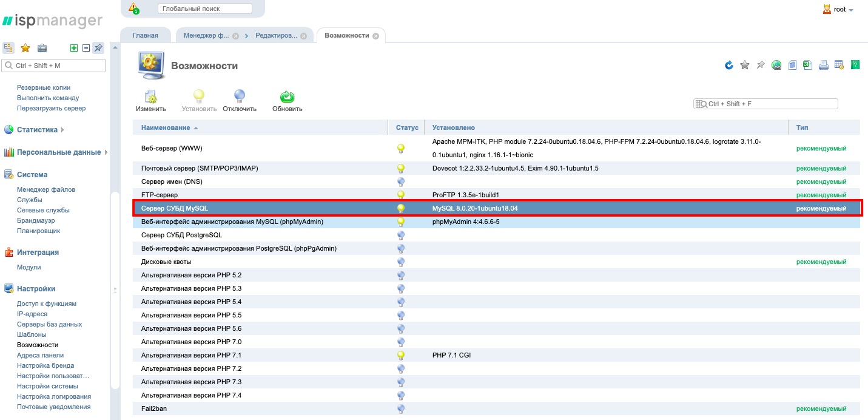The width and height of the screenshot is (868, 420).
Task: Click the copy to clipboard icon
Action: tap(792, 65)
